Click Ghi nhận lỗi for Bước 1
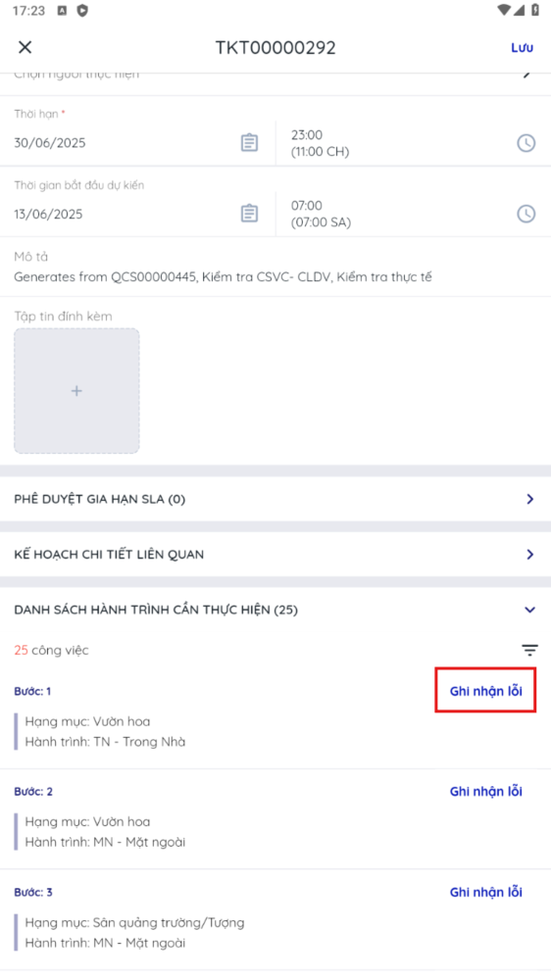This screenshot has width=551, height=980. 486,691
